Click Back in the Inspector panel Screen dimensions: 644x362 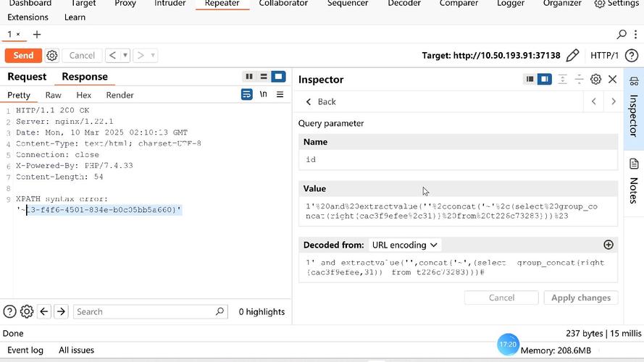tap(320, 102)
